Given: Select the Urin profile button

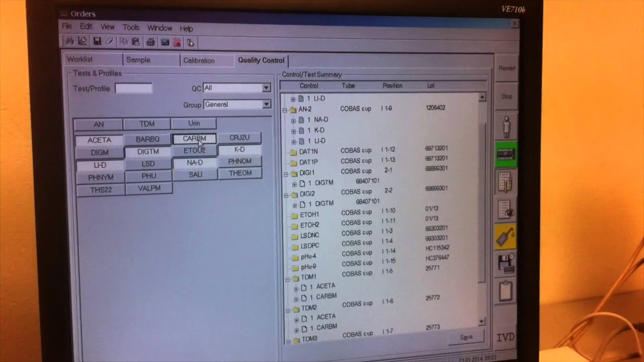Looking at the screenshot, I should point(194,123).
